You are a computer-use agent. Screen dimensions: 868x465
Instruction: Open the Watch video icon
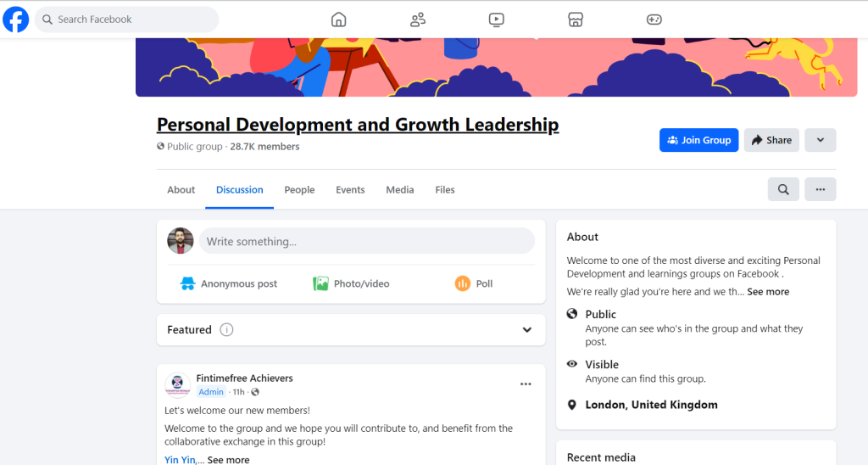coord(497,20)
